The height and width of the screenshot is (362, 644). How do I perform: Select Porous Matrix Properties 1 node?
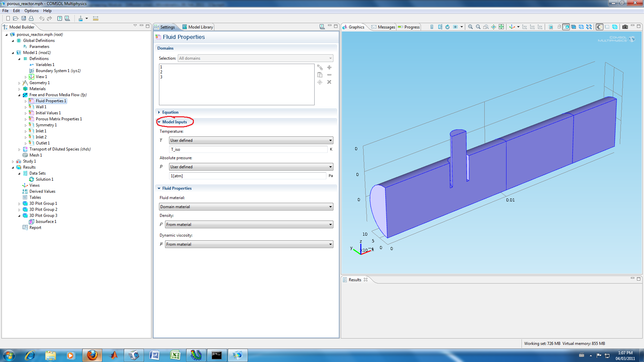point(59,119)
